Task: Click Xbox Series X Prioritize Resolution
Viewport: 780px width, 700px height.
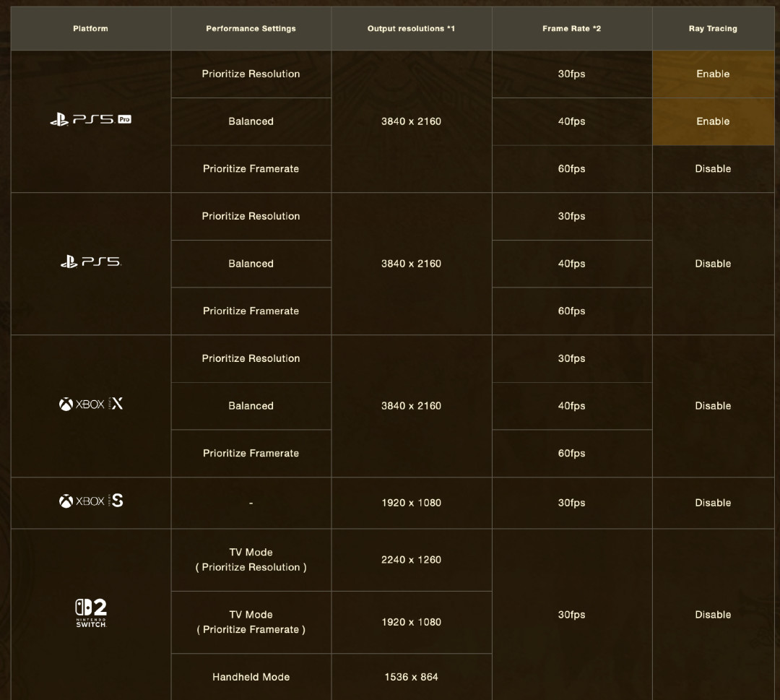Action: 251,358
